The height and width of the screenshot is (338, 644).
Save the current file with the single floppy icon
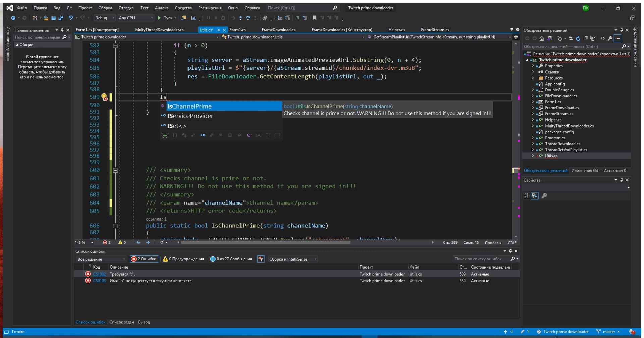53,18
